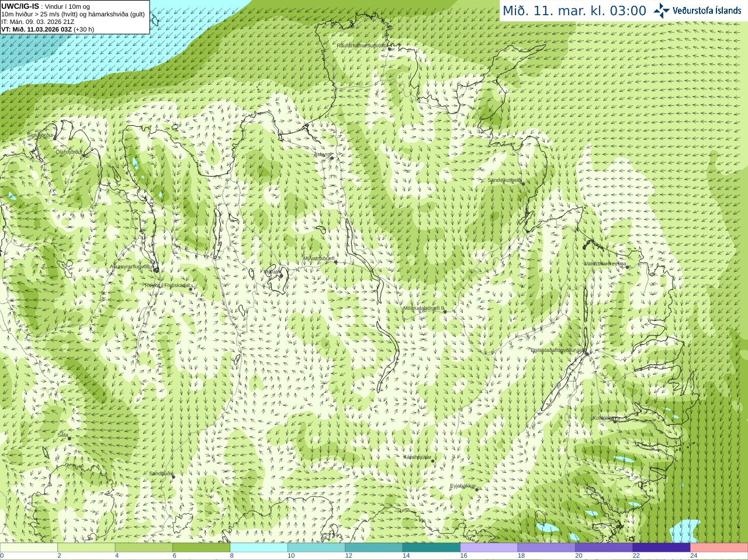Click the Mývatn station label
This screenshot has width=748, height=560.
(272, 272)
